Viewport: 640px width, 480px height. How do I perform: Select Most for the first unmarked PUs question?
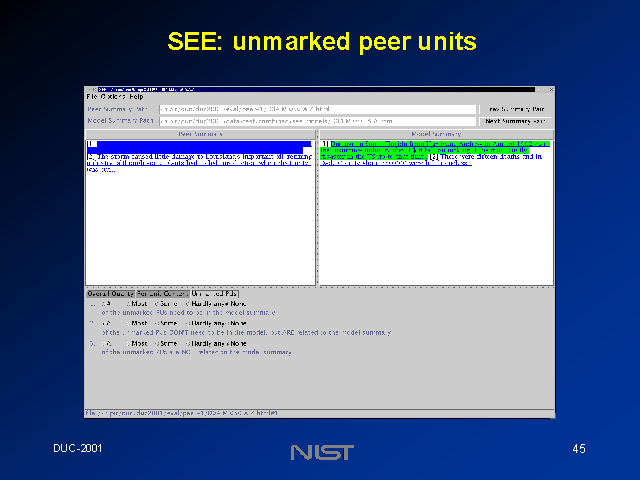click(x=130, y=303)
